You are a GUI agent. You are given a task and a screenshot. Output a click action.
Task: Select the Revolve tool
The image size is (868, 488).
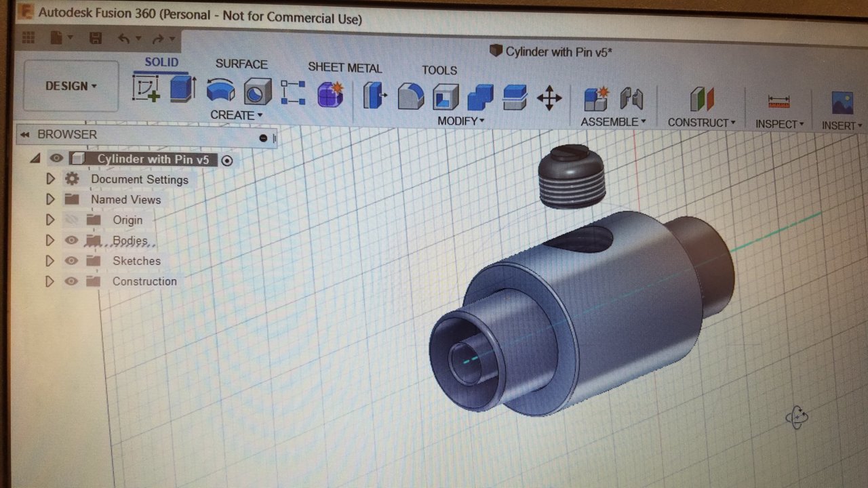click(x=220, y=90)
